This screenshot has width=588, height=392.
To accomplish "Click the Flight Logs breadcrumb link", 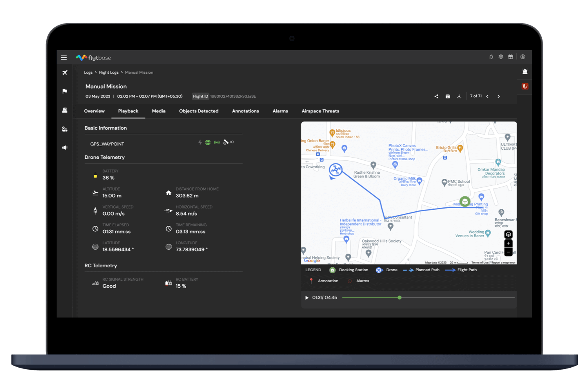I will click(x=109, y=72).
